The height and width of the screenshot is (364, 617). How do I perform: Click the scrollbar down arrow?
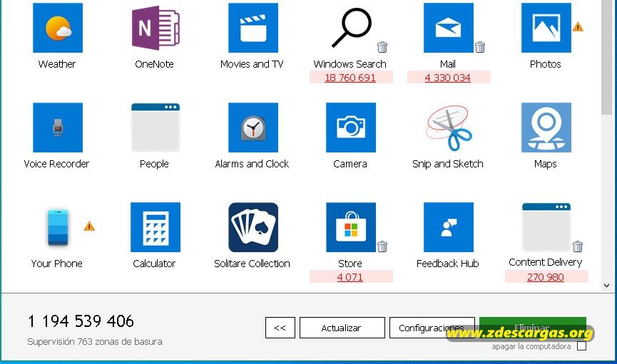[x=606, y=286]
